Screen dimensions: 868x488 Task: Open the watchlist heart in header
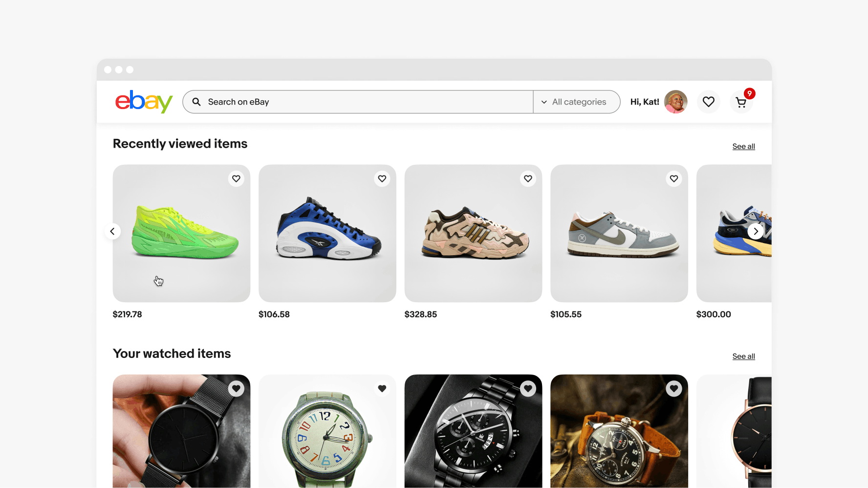point(708,102)
